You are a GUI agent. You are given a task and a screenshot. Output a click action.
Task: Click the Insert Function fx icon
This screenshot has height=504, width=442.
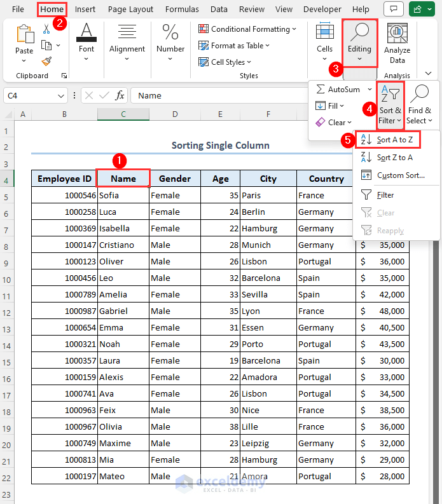(120, 95)
